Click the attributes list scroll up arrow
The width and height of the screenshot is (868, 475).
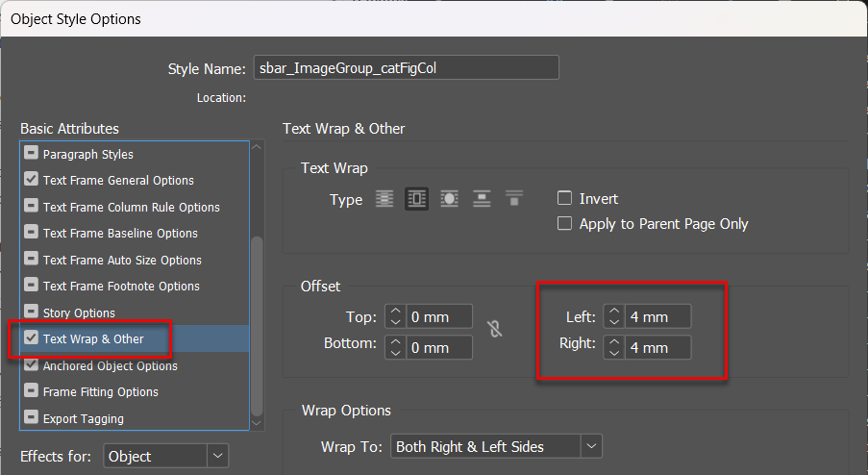[x=257, y=147]
